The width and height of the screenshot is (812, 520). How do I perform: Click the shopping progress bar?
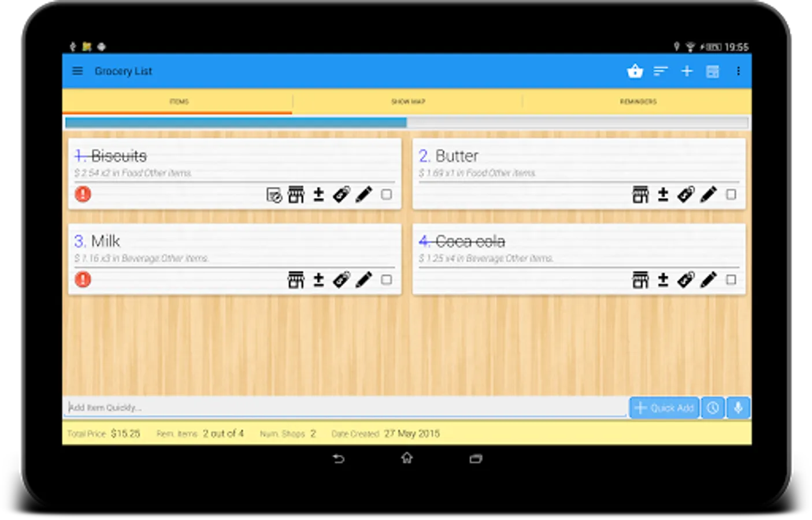(x=407, y=122)
